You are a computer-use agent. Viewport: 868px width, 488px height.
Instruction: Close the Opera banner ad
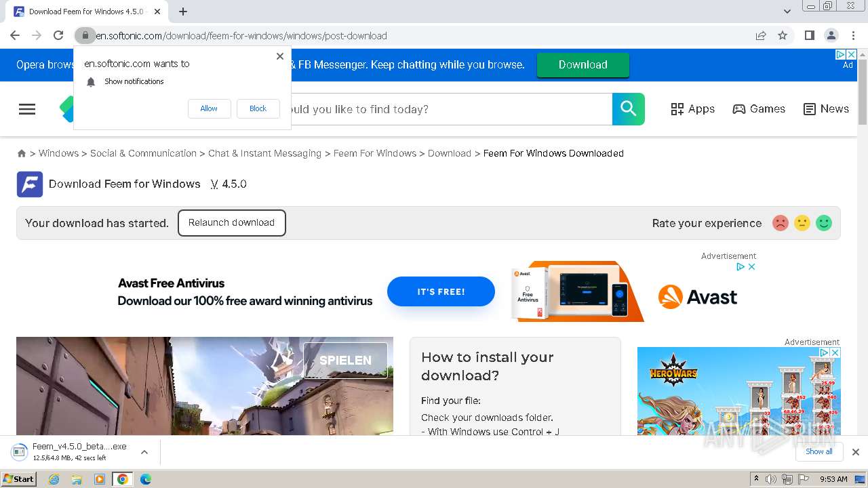click(852, 54)
